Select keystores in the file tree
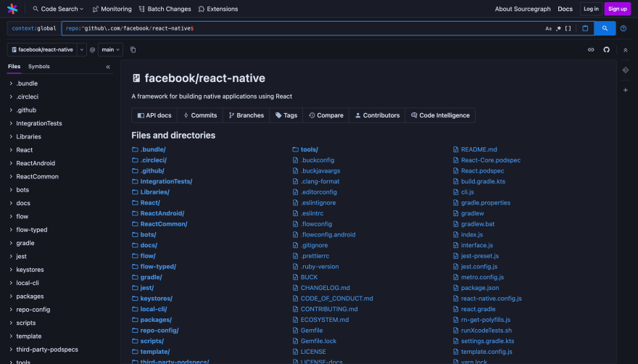 (30, 270)
